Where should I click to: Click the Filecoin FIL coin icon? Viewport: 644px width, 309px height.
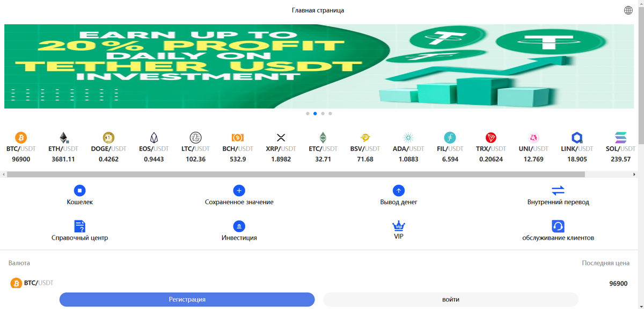click(450, 138)
